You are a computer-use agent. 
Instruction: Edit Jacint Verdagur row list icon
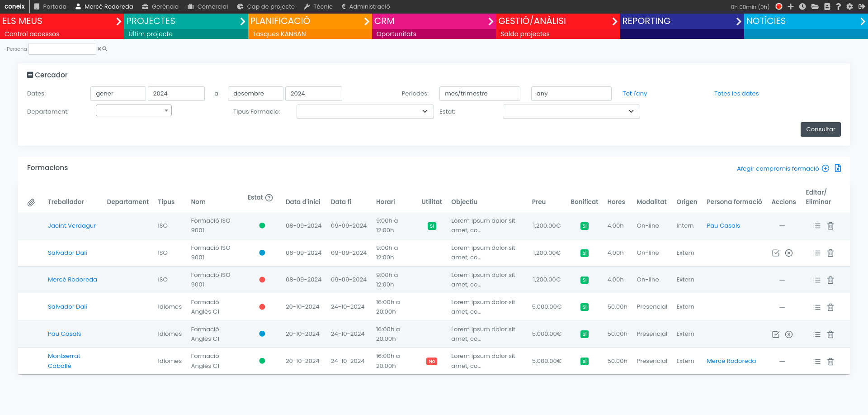tap(817, 226)
